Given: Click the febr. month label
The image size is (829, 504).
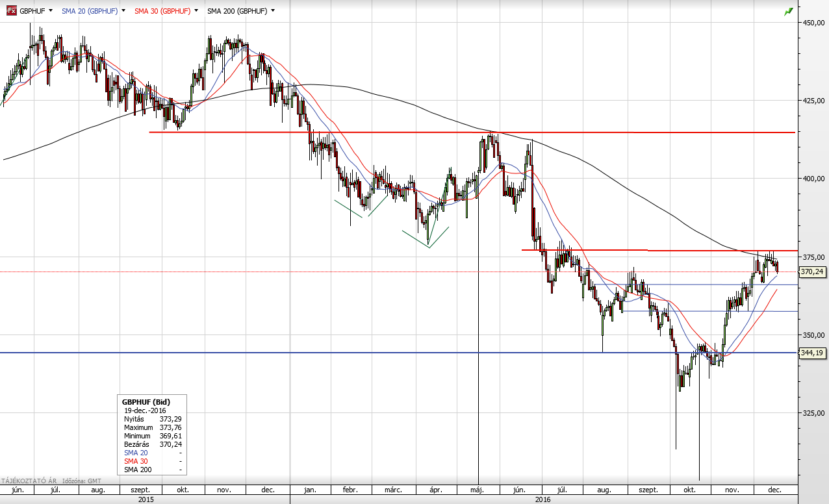Looking at the screenshot, I should pos(351,490).
